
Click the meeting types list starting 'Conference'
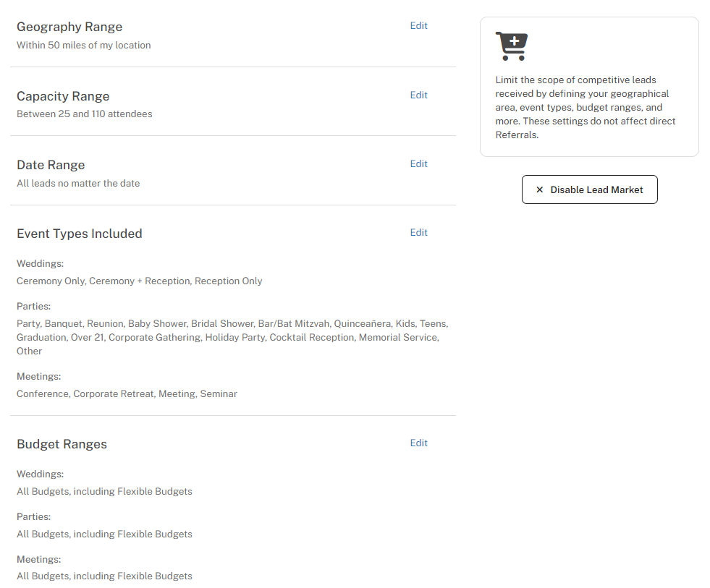click(127, 394)
